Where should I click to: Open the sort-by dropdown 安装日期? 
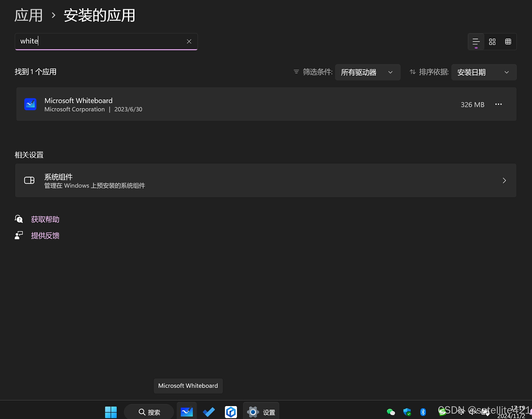point(484,72)
